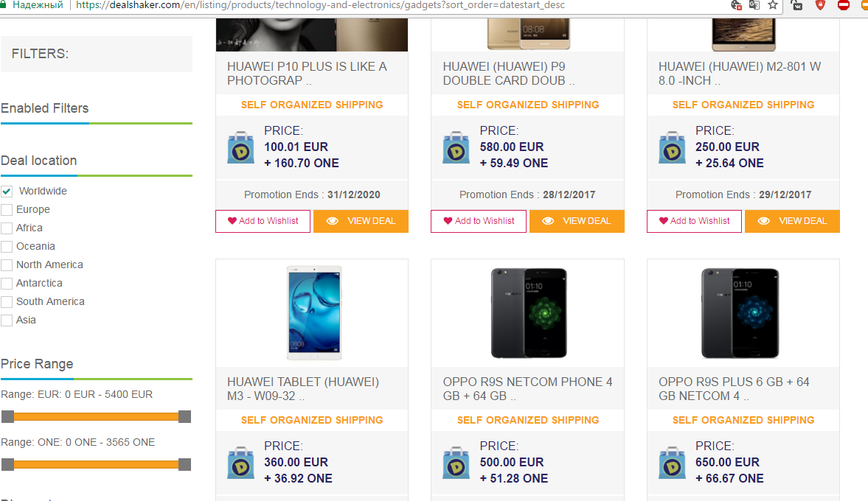This screenshot has width=868, height=501.
Task: Select the Asia location checkbox
Action: tap(7, 320)
